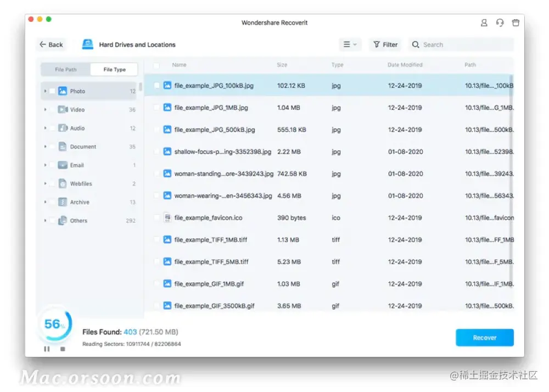
Task: Sort by the Name column header
Action: coord(179,65)
